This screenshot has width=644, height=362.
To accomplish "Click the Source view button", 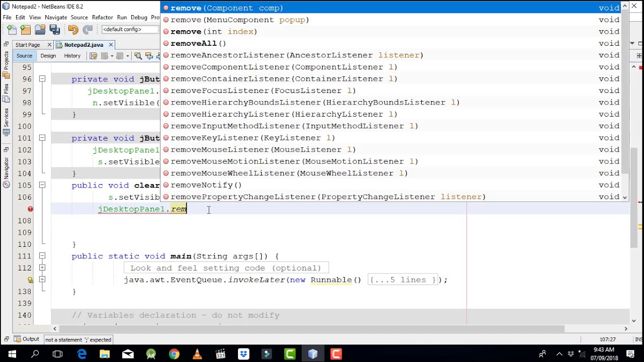I will pyautogui.click(x=24, y=56).
